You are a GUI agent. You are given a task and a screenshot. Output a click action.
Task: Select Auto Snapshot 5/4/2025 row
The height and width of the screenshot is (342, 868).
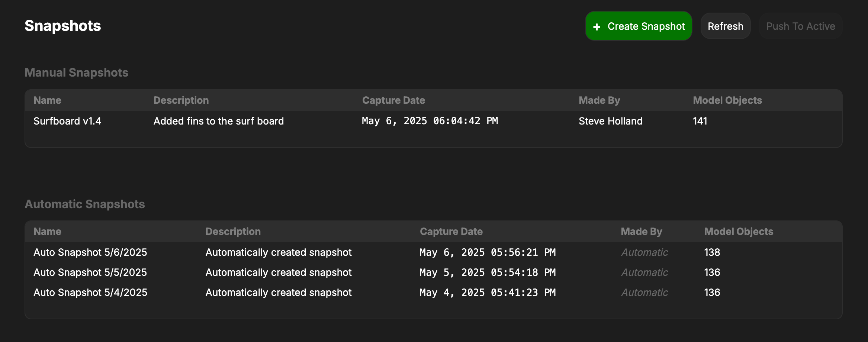(x=434, y=292)
